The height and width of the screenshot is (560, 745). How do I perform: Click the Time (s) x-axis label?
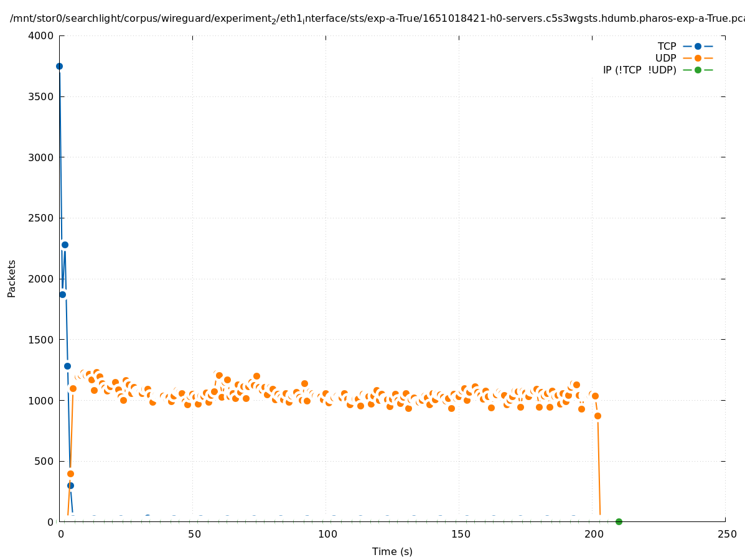tap(392, 551)
